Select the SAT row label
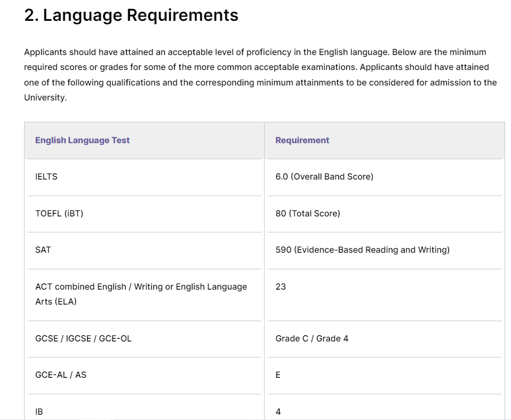This screenshot has width=511, height=420. coord(43,250)
